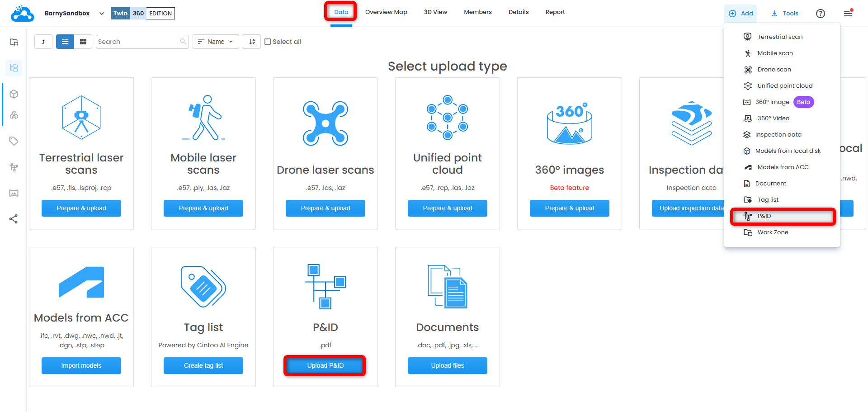
Task: Choose Mobile scan from Add menu
Action: tap(782, 53)
